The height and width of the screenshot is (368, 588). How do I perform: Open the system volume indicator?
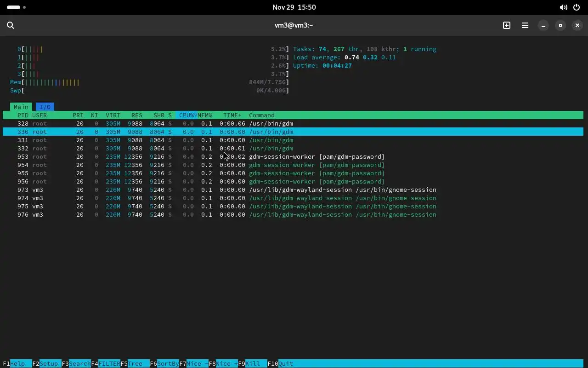[563, 7]
